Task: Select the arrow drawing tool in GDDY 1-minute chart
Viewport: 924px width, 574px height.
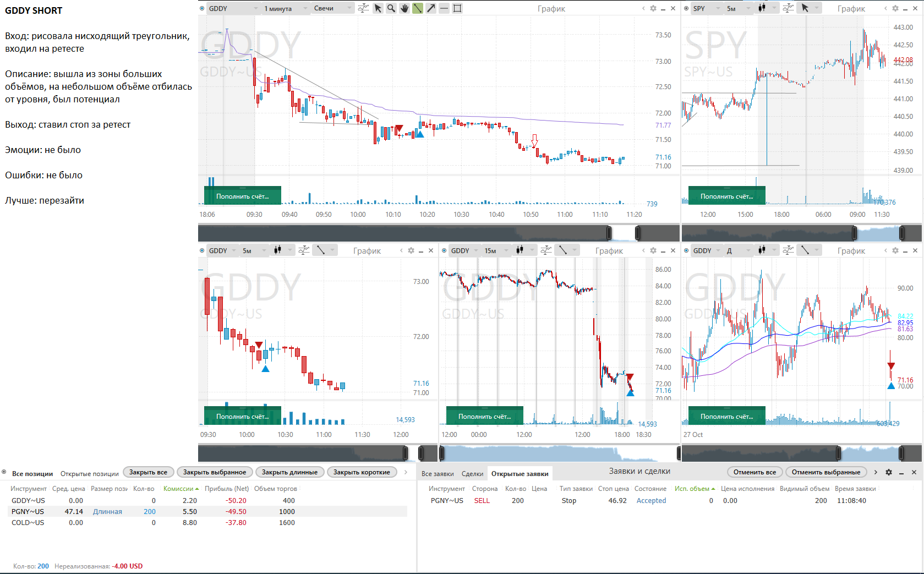Action: (x=431, y=8)
